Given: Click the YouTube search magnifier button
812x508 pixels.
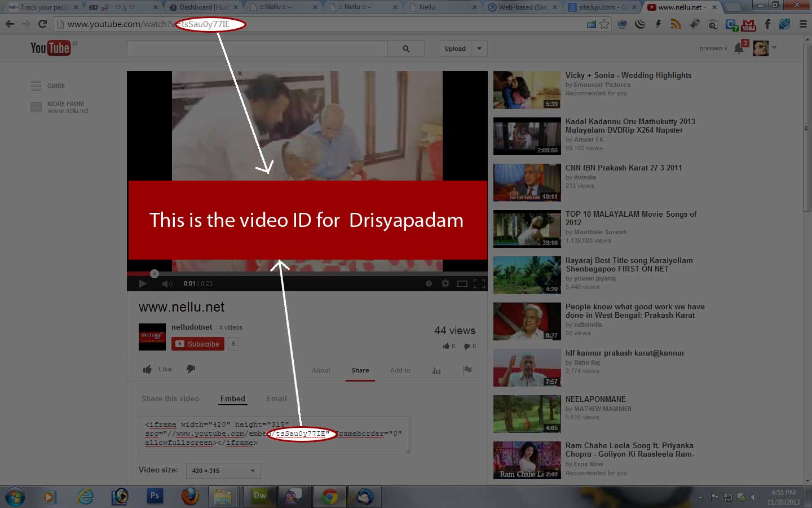Looking at the screenshot, I should (x=405, y=49).
